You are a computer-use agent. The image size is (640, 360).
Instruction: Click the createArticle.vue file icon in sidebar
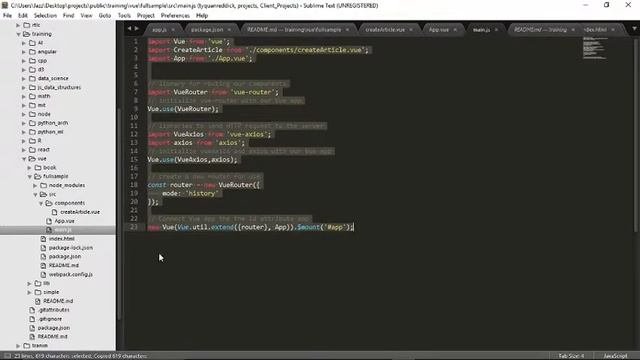pyautogui.click(x=55, y=212)
